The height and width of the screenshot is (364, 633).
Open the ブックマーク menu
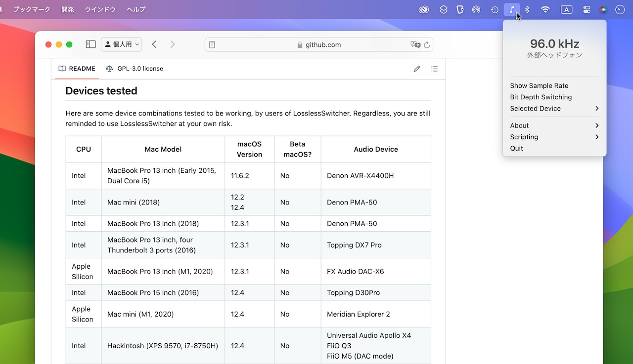pos(33,9)
